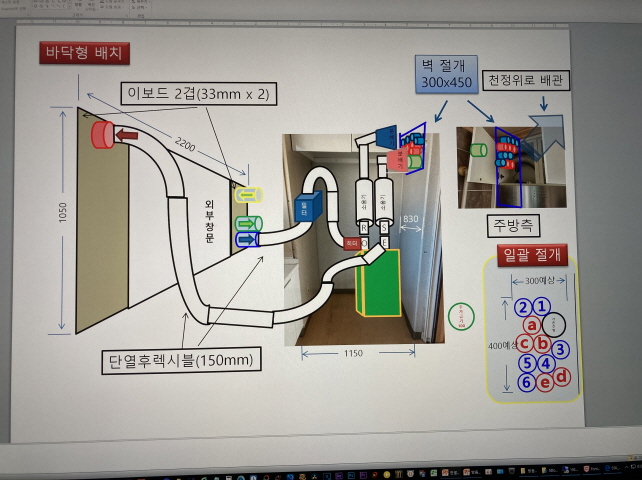Select the red circle labeled d
Viewport: 642px width, 480px height.
tap(562, 377)
